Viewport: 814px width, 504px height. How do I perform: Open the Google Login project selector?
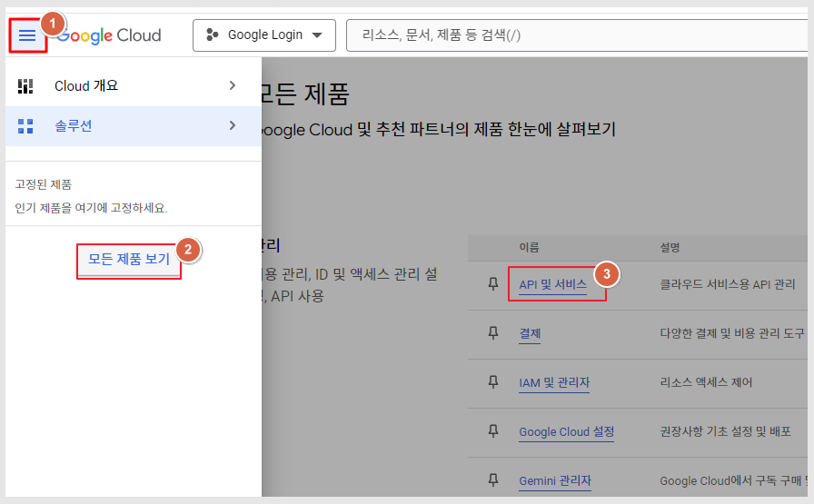coord(263,35)
